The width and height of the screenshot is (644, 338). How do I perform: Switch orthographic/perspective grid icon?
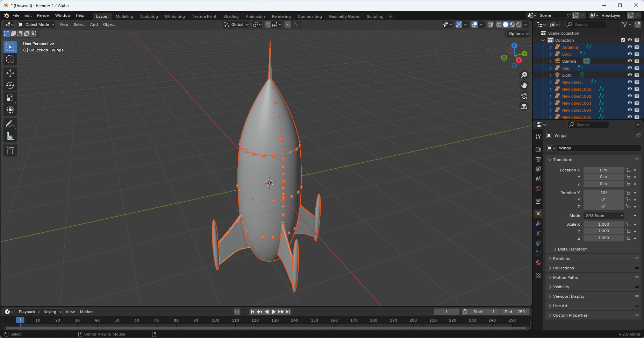pyautogui.click(x=524, y=106)
